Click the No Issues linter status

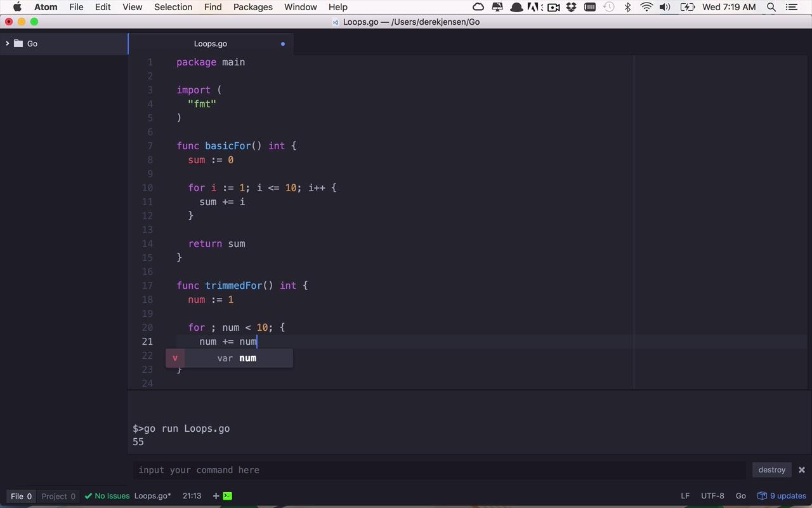[107, 496]
